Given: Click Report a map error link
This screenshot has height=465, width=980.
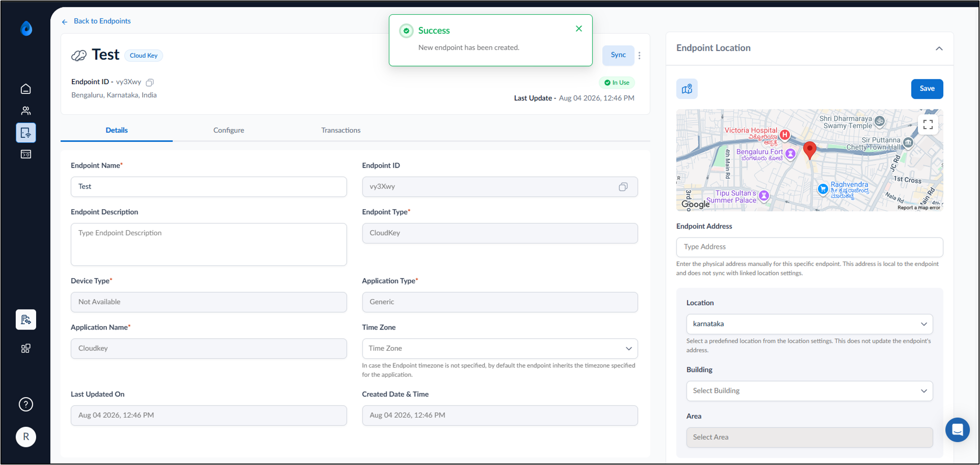Looking at the screenshot, I should click(918, 208).
